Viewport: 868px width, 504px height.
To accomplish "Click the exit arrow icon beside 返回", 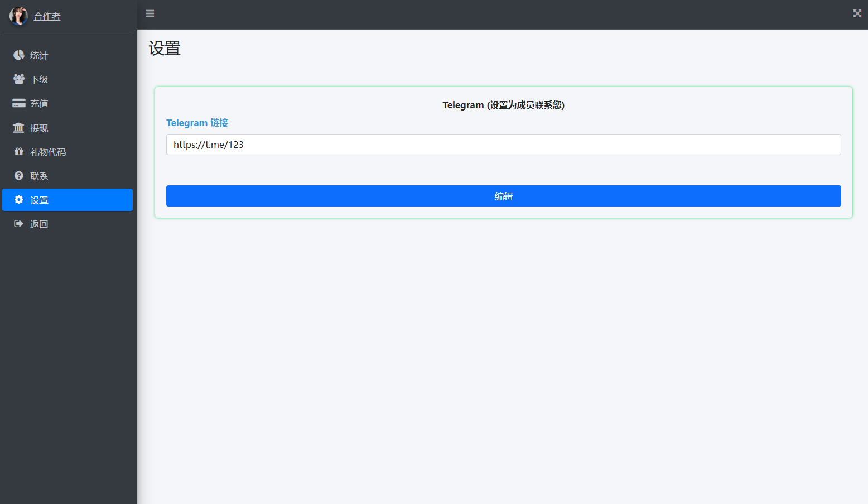I will (x=19, y=224).
